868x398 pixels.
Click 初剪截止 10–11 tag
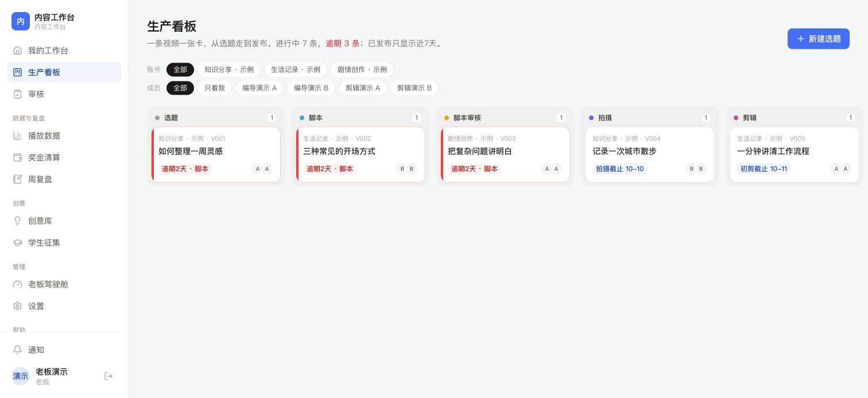pos(764,169)
